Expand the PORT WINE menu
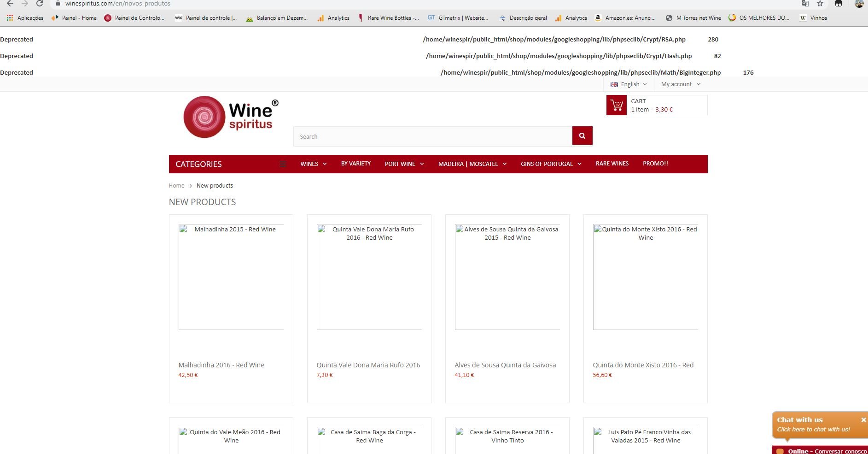868x454 pixels. tap(404, 164)
